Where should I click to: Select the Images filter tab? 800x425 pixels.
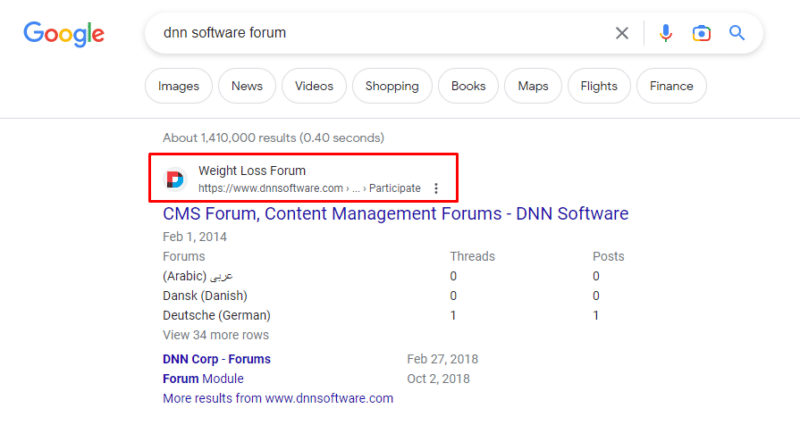coord(179,86)
